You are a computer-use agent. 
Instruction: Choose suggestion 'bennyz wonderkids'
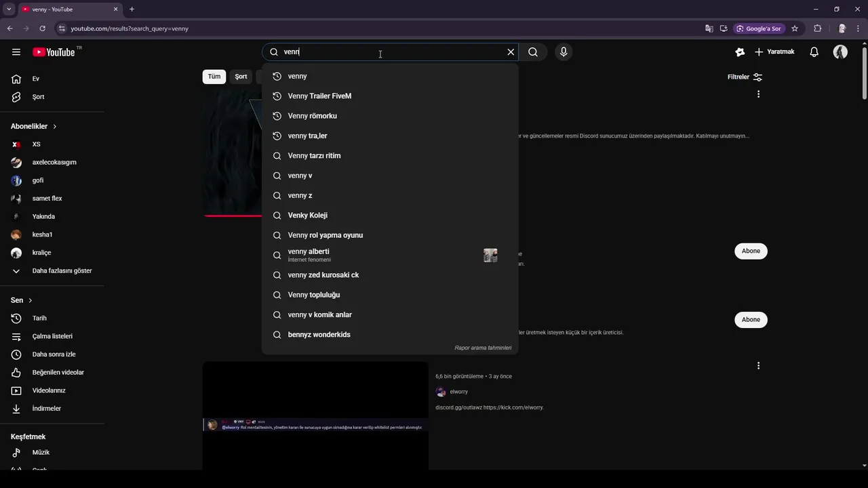point(390,335)
